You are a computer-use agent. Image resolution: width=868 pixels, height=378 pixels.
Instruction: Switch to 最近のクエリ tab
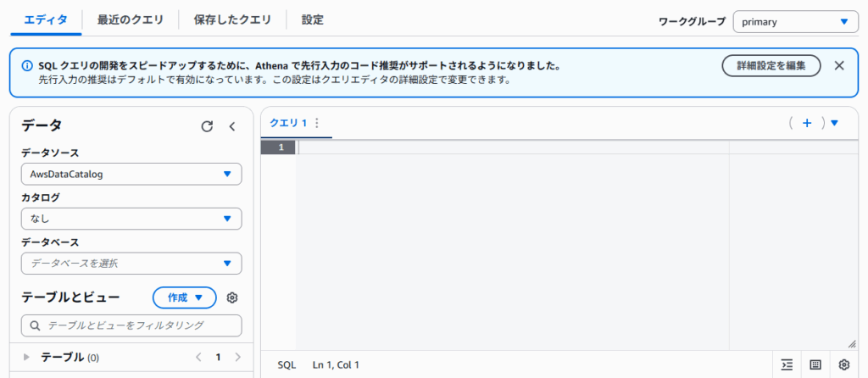(131, 19)
